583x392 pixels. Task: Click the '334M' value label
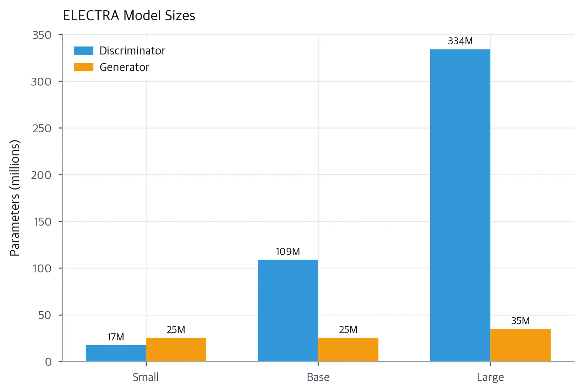point(460,41)
